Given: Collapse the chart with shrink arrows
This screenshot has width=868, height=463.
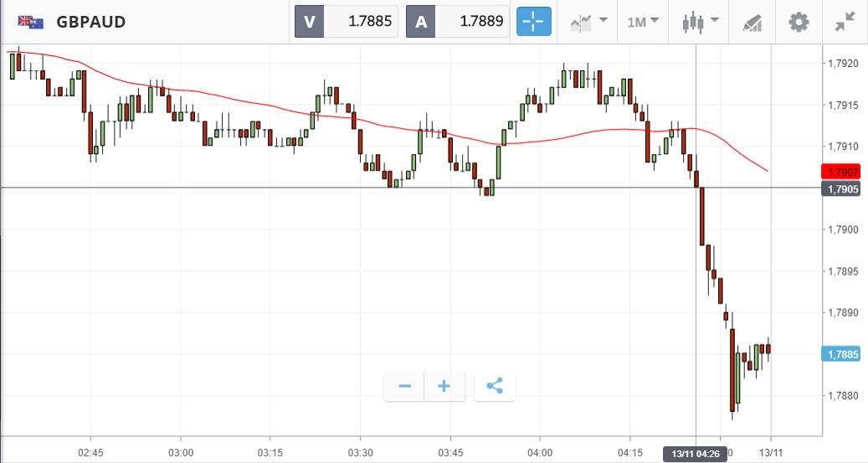Looking at the screenshot, I should tap(845, 23).
